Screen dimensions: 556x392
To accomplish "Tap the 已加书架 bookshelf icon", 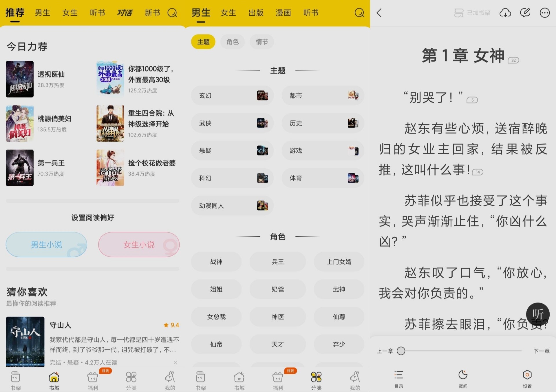I will point(459,13).
